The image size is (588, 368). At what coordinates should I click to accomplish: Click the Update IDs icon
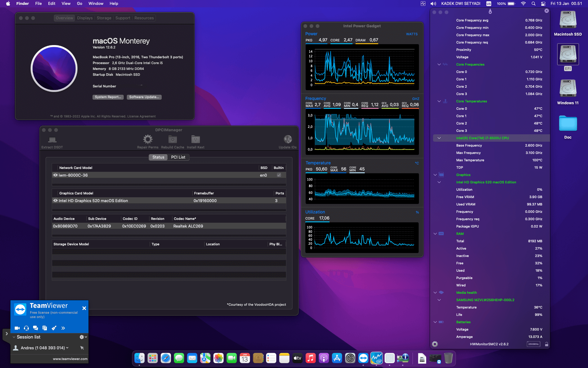point(288,140)
